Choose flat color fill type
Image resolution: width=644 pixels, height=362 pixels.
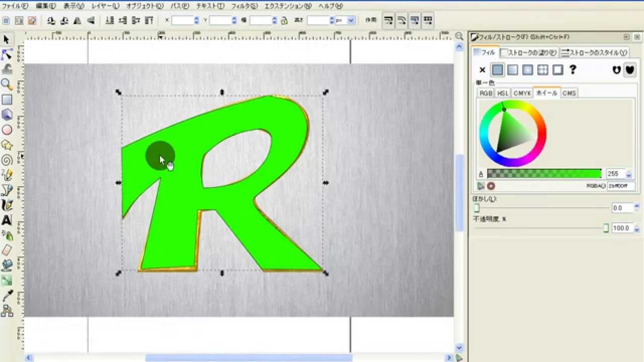click(497, 70)
